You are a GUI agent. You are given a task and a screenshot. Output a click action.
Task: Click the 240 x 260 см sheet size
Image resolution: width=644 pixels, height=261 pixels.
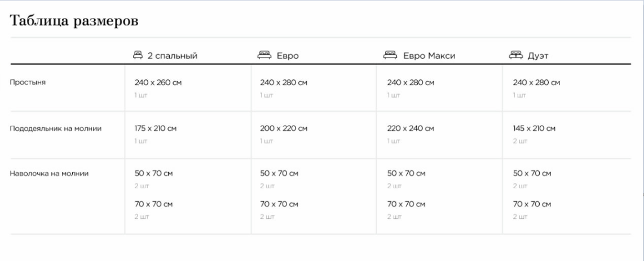pyautogui.click(x=158, y=82)
